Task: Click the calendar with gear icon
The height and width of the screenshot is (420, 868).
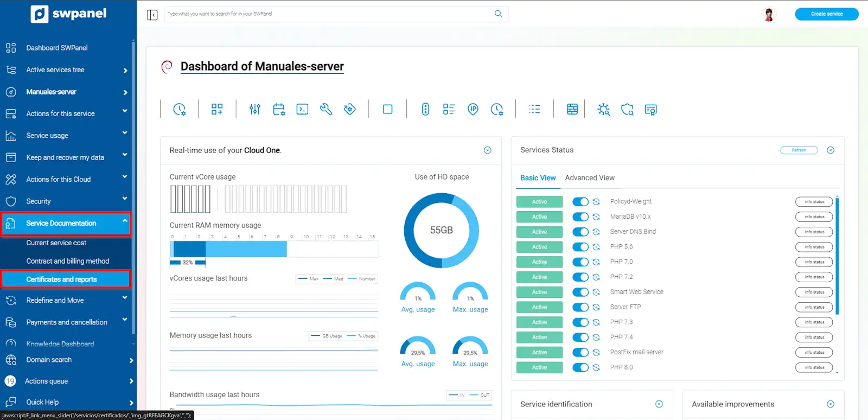Action: pos(279,110)
